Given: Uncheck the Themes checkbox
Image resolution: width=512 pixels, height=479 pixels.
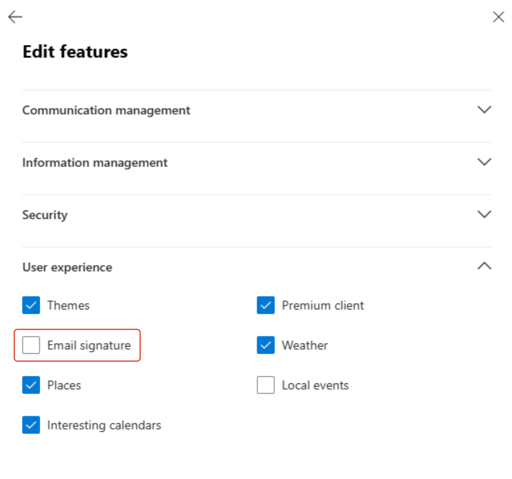Looking at the screenshot, I should (31, 305).
